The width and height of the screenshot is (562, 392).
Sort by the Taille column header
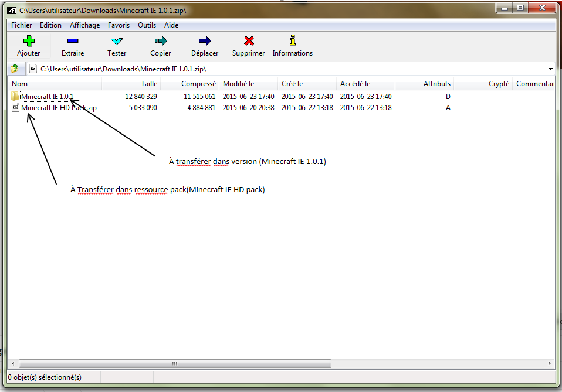[131, 84]
